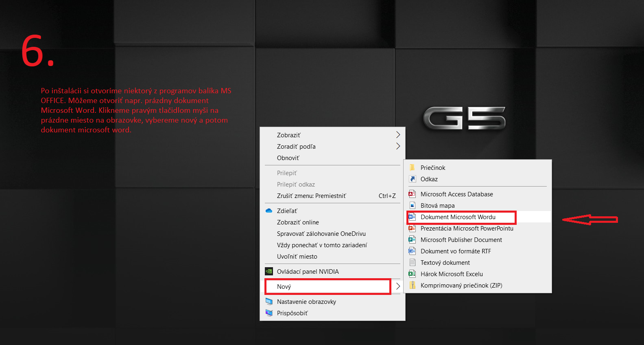Viewport: 644px width, 345px height.
Task: Open the Zobraziť menu entry
Action: [332, 135]
